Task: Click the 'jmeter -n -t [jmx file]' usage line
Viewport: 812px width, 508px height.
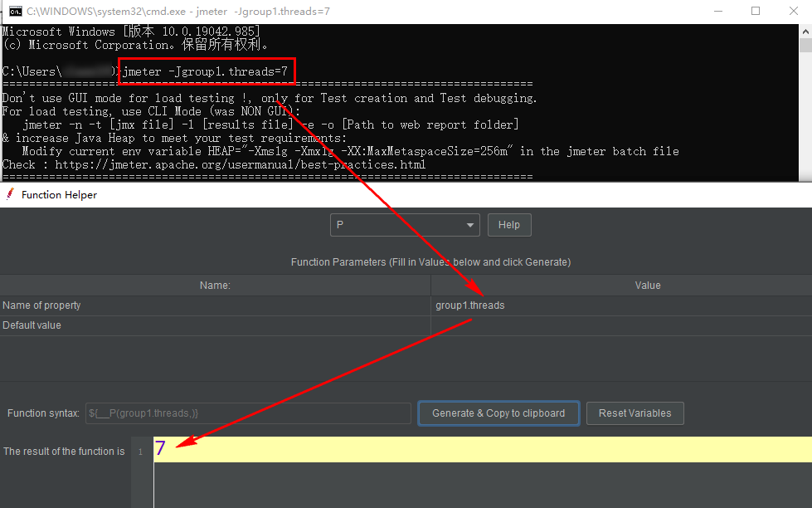Action: (271, 125)
